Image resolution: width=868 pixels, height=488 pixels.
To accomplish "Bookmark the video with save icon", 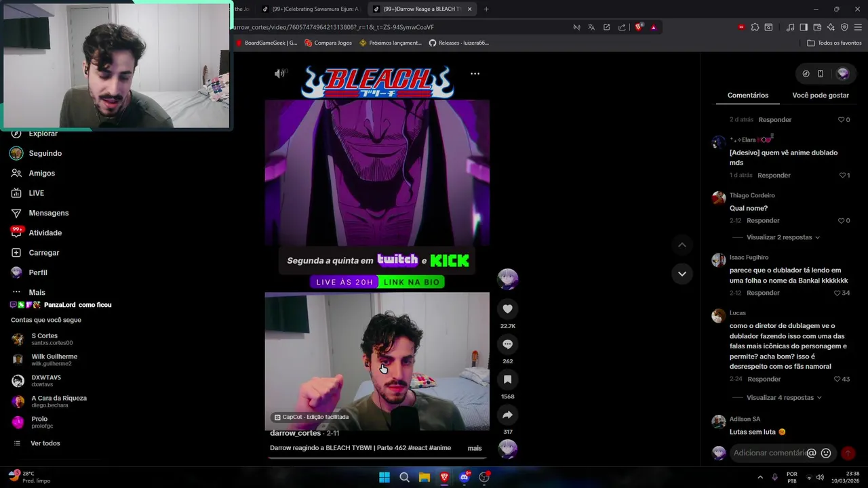I will 507,380.
